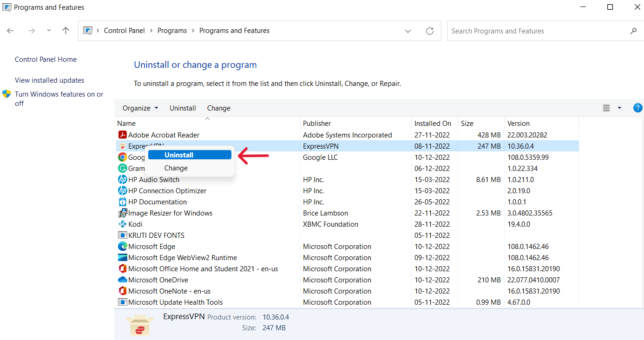Click the Programs and Features breadcrumb
Viewport: 644px width, 340px height.
(x=234, y=31)
